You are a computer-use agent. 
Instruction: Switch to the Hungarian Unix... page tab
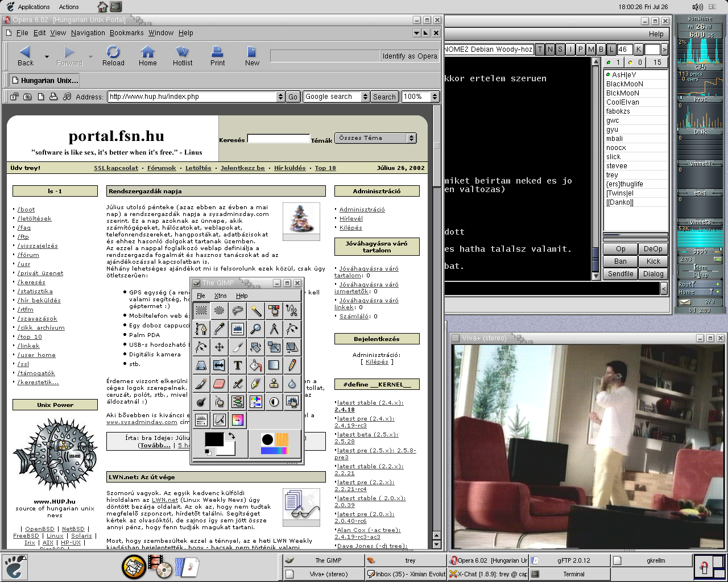coord(44,80)
